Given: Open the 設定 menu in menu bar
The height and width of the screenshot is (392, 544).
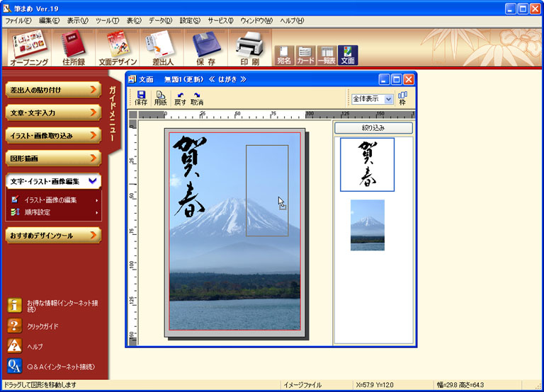Looking at the screenshot, I should pos(189,21).
